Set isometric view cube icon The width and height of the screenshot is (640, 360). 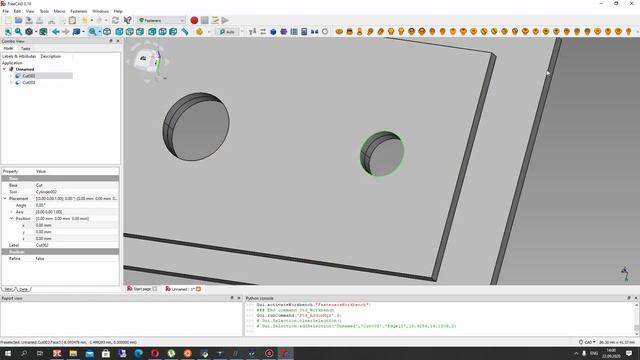(x=107, y=31)
